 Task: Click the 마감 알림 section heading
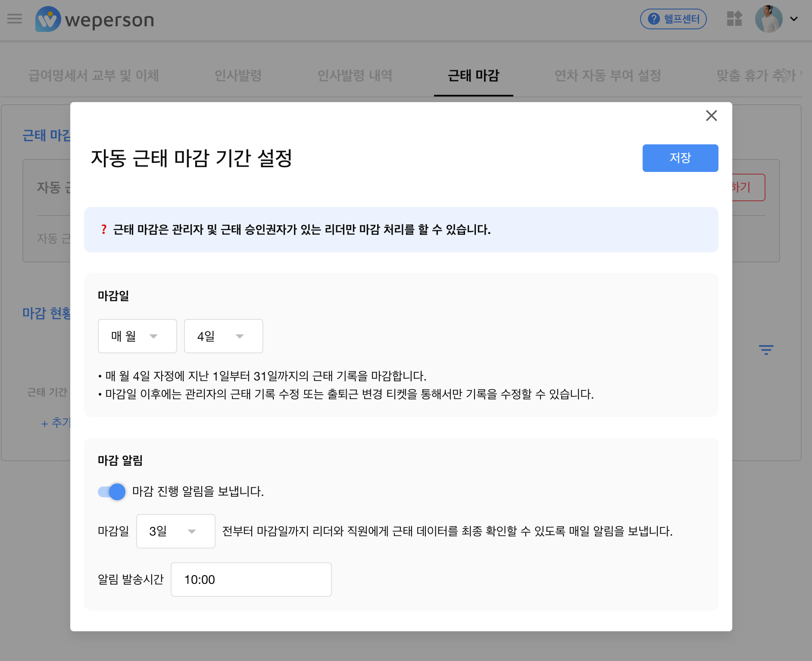[120, 461]
